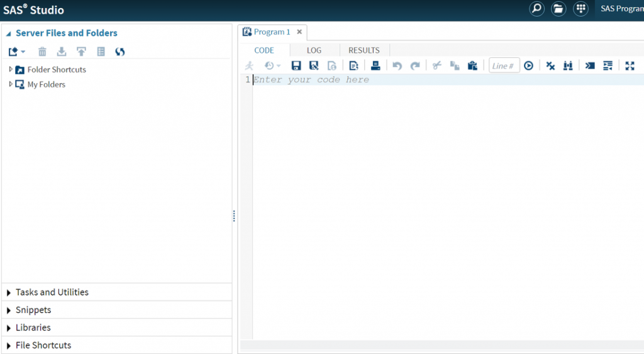
Task: Delete selected item with trash icon
Action: point(42,52)
